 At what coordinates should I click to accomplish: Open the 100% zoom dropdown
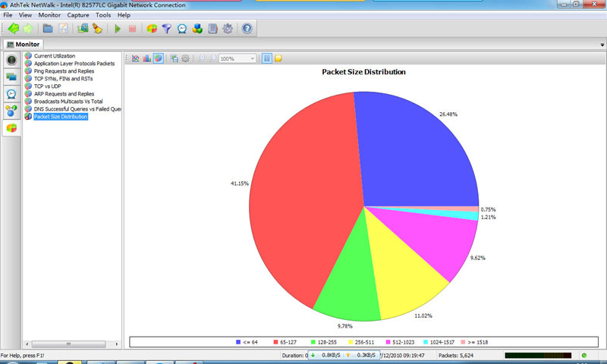click(x=253, y=58)
